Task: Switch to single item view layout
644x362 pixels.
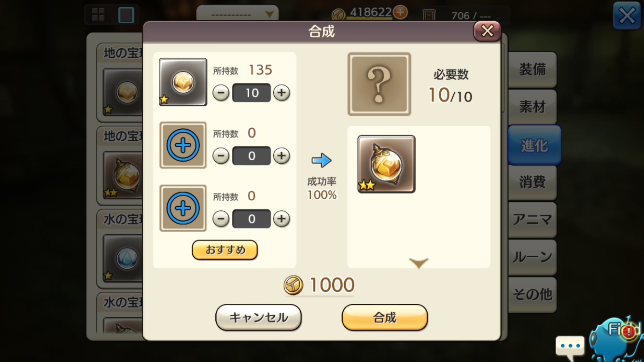Action: pos(126,14)
